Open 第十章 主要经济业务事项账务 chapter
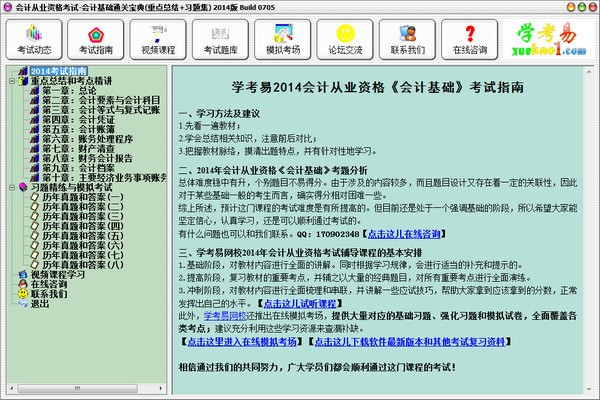Viewport: 600px width, 400px height. coord(104,178)
